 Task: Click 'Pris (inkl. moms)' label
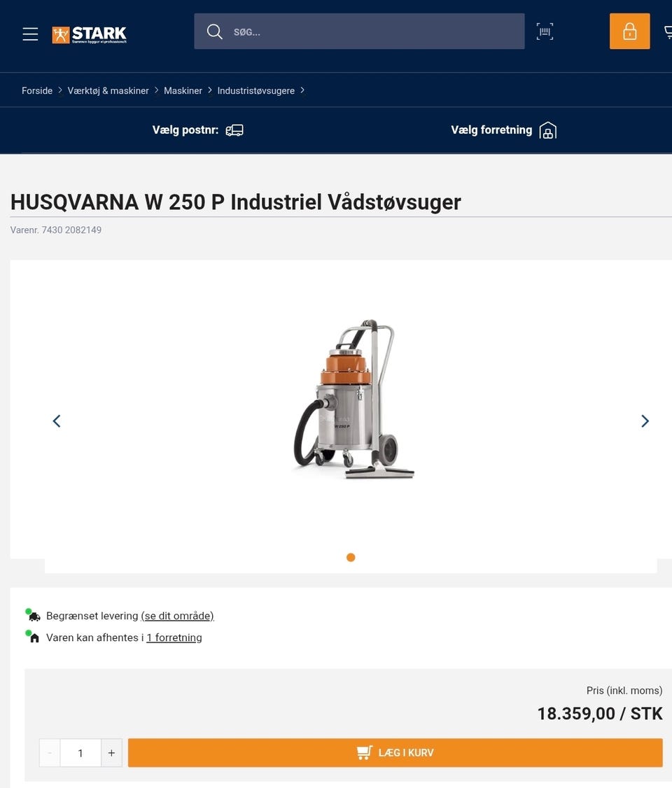[x=624, y=691]
